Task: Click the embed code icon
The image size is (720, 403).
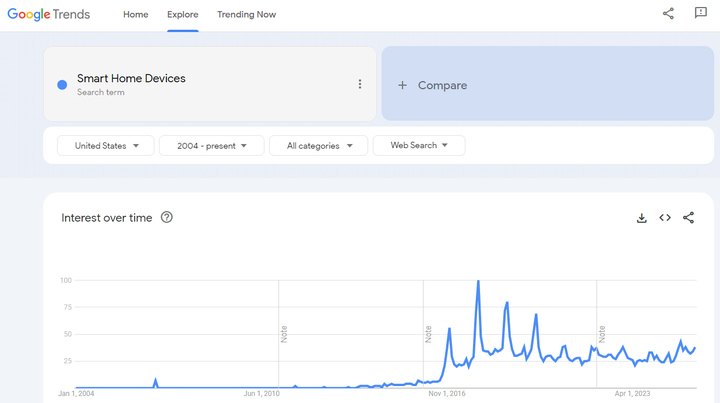Action: tap(665, 218)
